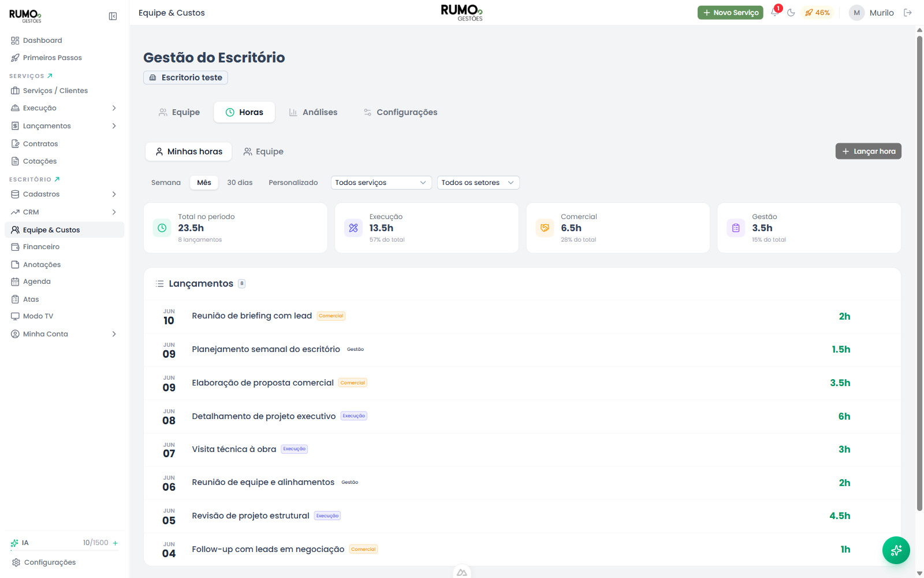This screenshot has height=578, width=924.
Task: Click the M user avatar
Action: [x=856, y=13]
